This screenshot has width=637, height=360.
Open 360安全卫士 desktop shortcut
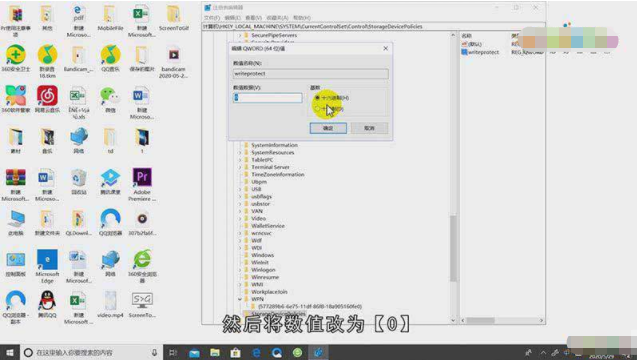pyautogui.click(x=16, y=58)
